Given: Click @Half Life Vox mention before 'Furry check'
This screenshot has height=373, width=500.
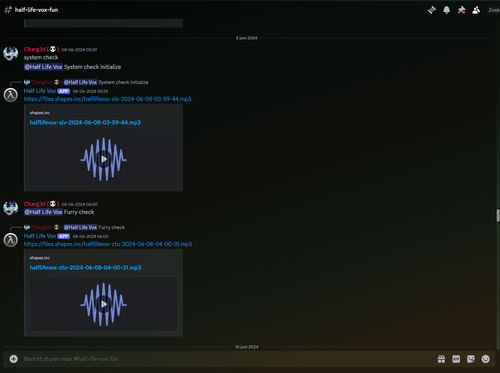Looking at the screenshot, I should [x=43, y=212].
